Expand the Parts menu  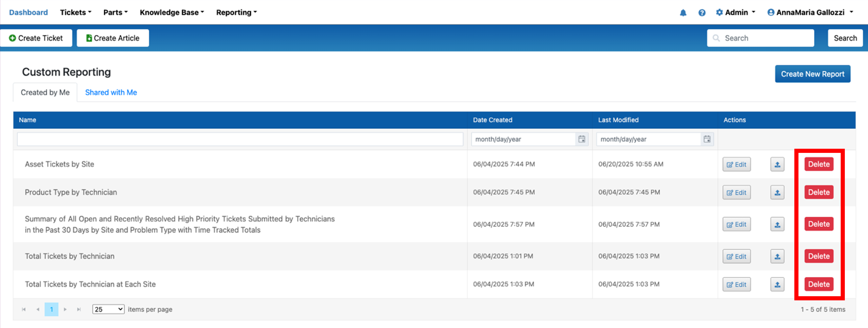pos(115,12)
